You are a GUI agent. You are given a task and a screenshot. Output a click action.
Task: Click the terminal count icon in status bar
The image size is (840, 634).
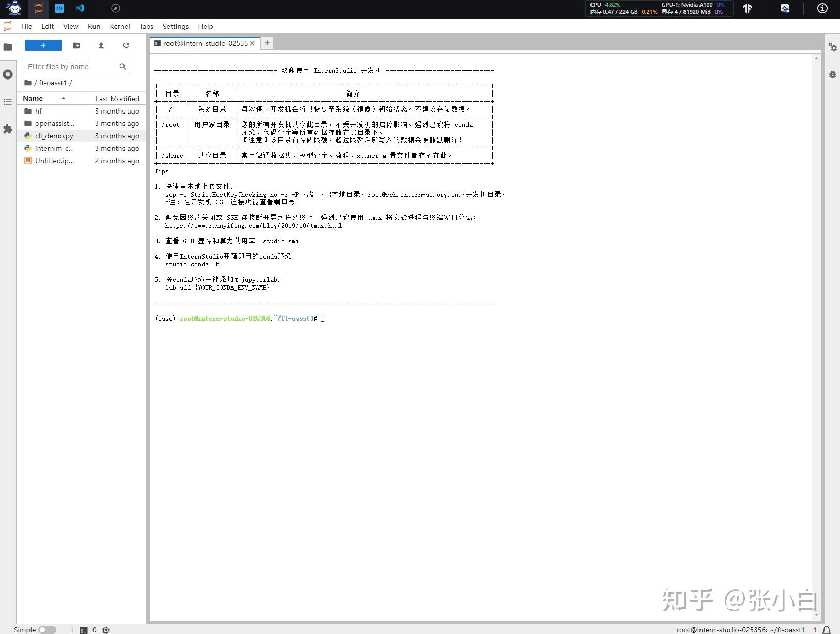pos(84,630)
